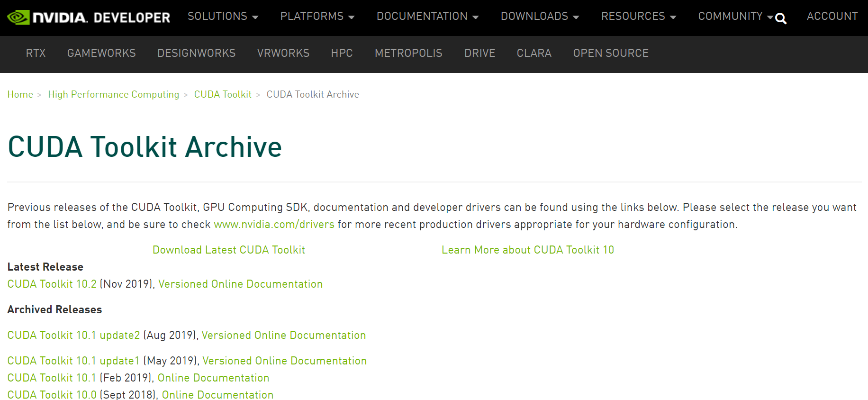The image size is (868, 400).
Task: Open the Open Source section
Action: (x=611, y=53)
